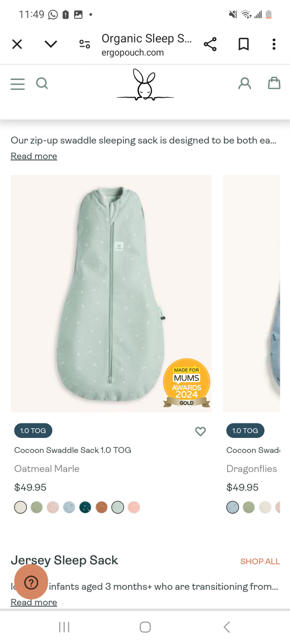
Task: Choose the rust brown color swatch
Action: pos(102,507)
